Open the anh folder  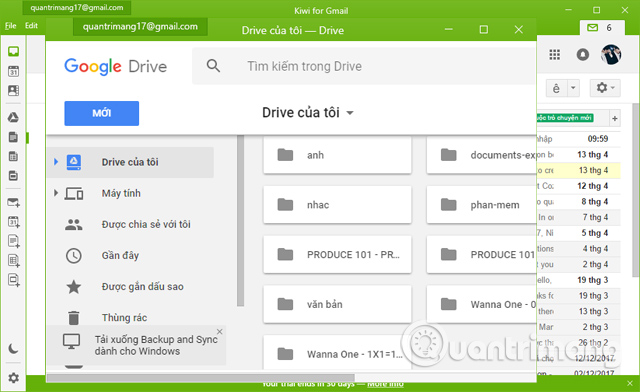(337, 155)
